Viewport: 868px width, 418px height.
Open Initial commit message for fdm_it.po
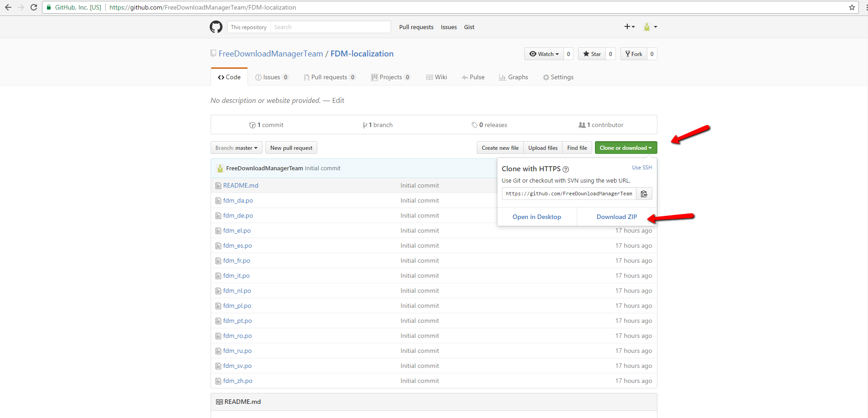[x=420, y=276]
